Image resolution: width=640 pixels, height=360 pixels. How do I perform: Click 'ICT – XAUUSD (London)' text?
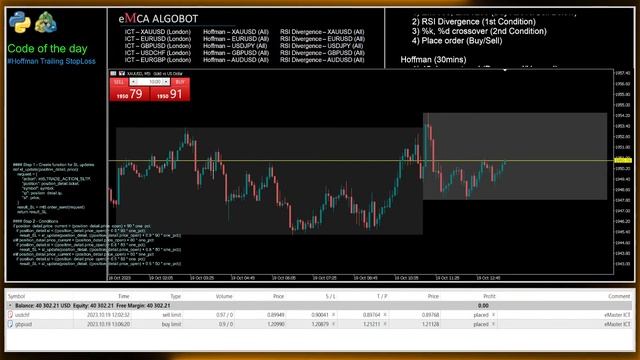point(158,32)
